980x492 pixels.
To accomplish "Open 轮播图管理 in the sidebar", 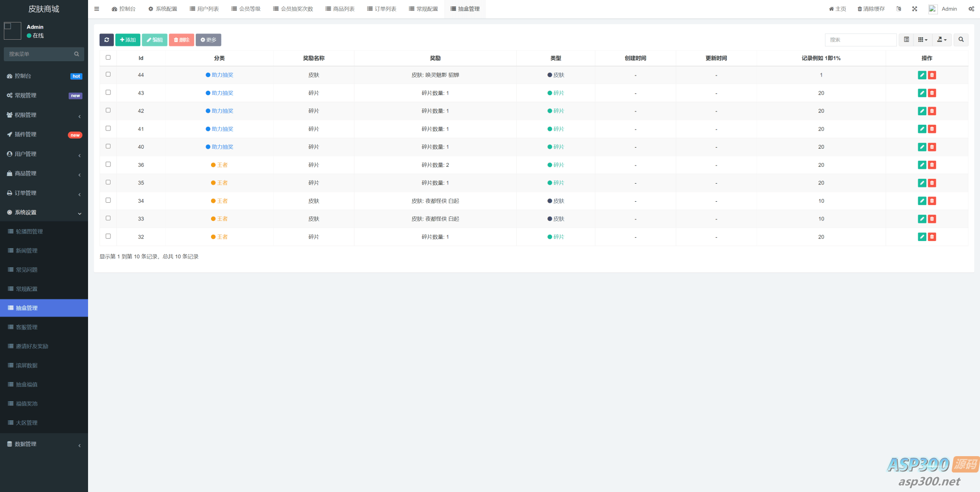I will [29, 231].
